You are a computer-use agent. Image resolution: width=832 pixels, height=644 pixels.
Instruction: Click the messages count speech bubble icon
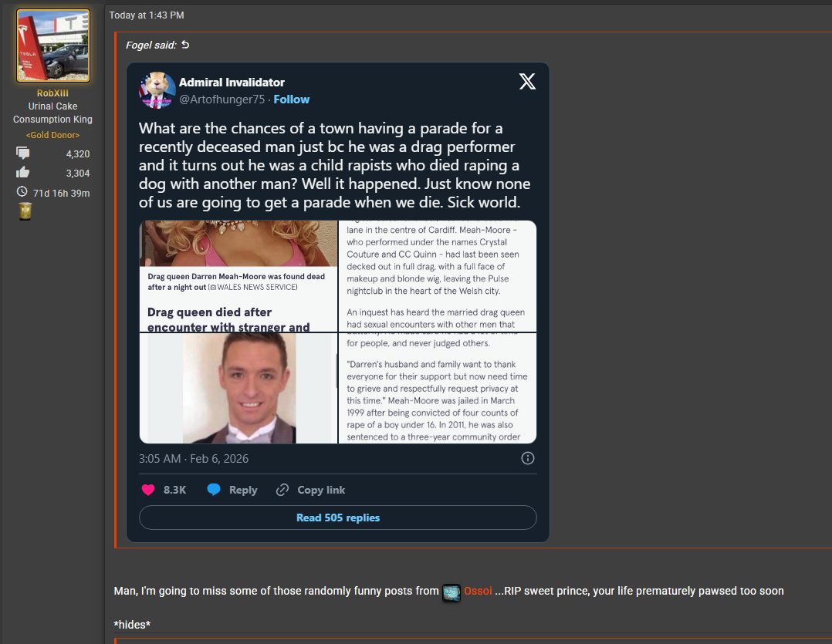23,153
